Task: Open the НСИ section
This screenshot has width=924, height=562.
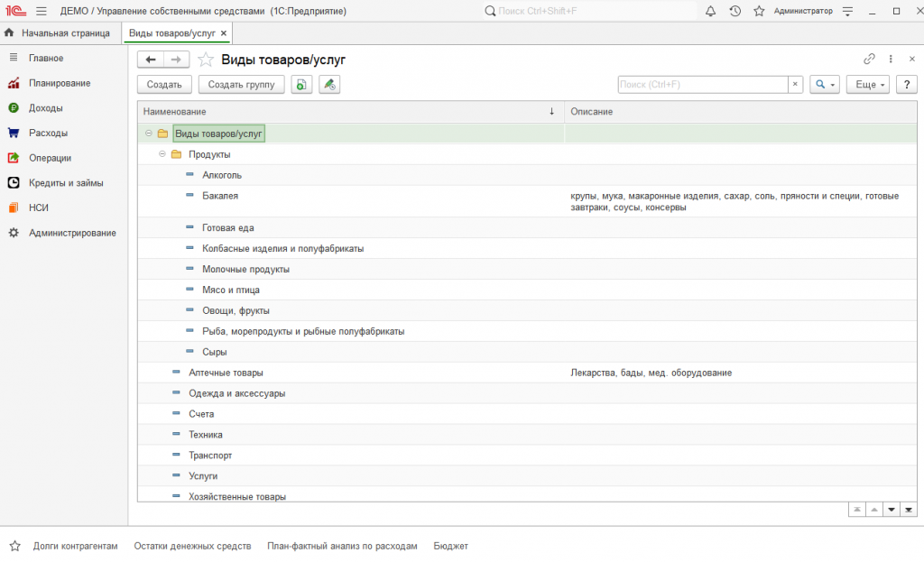Action: pyautogui.click(x=38, y=207)
